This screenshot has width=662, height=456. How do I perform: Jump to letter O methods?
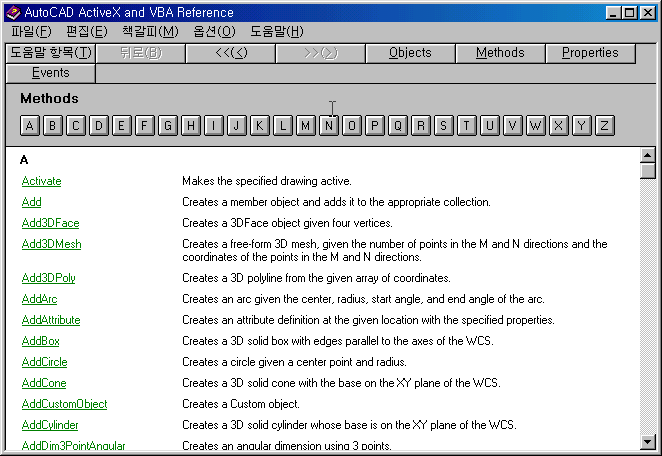point(352,126)
